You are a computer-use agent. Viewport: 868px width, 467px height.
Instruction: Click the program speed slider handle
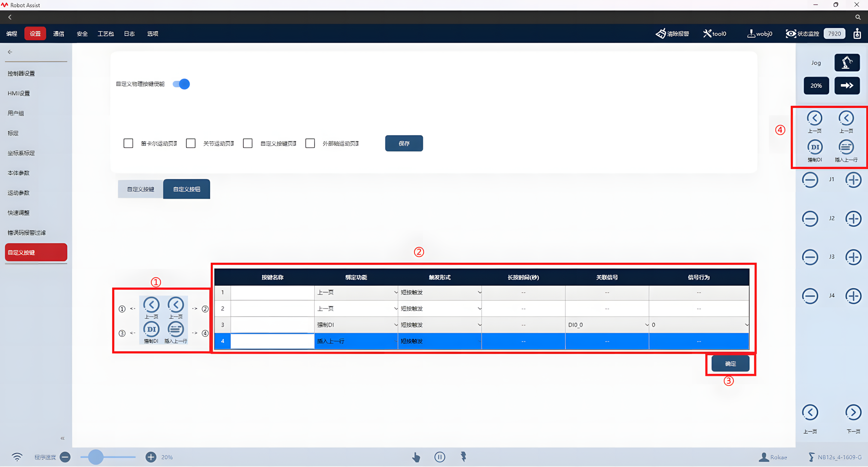coord(96,457)
